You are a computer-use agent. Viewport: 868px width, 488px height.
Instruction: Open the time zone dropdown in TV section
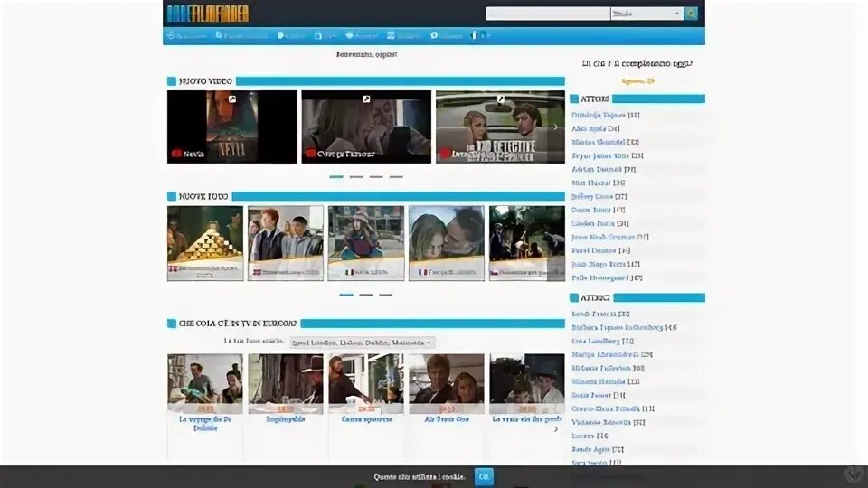tap(362, 343)
